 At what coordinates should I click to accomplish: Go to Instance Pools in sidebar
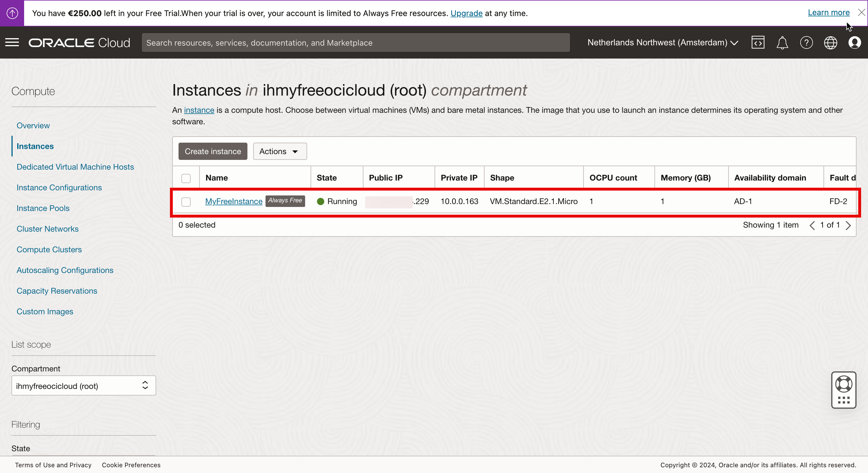coord(43,208)
